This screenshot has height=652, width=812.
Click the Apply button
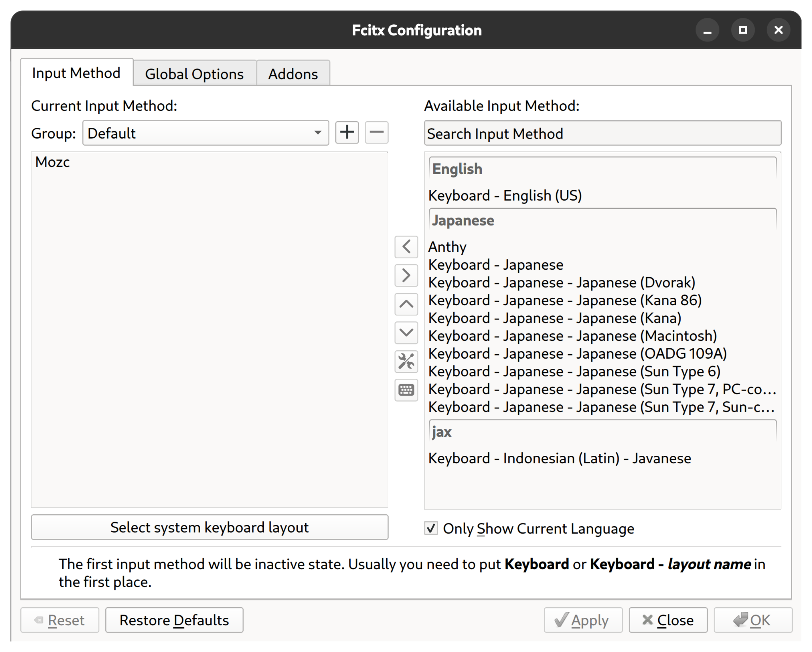583,620
